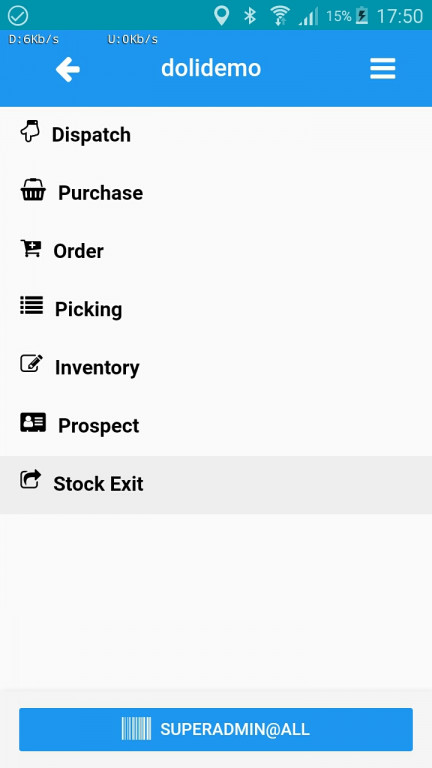Tap the Inventory edit pencil icon
This screenshot has height=768, width=432.
[31, 363]
